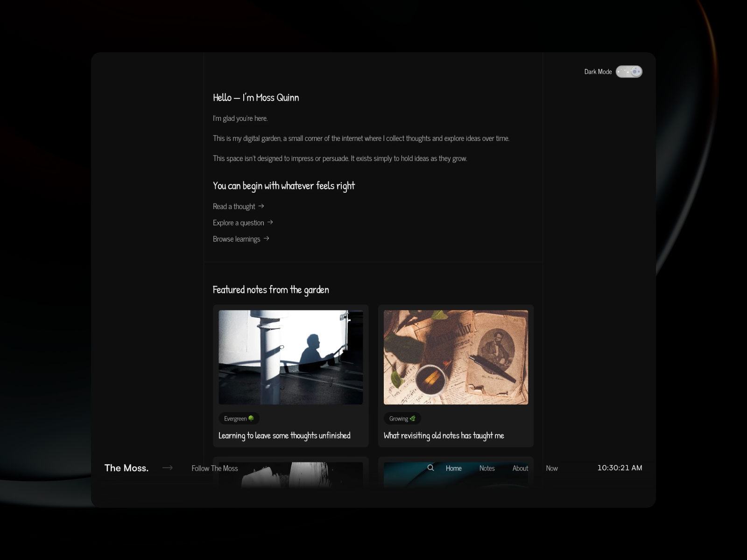Click the arrow beside The Moss logo

click(x=168, y=468)
